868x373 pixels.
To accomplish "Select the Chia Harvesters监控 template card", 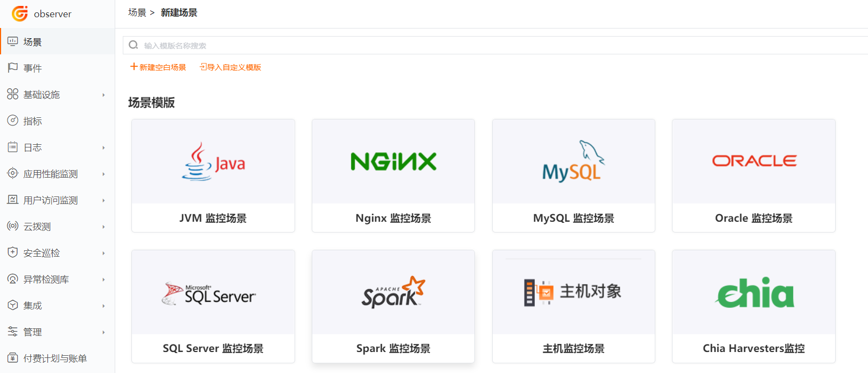I will pos(753,306).
